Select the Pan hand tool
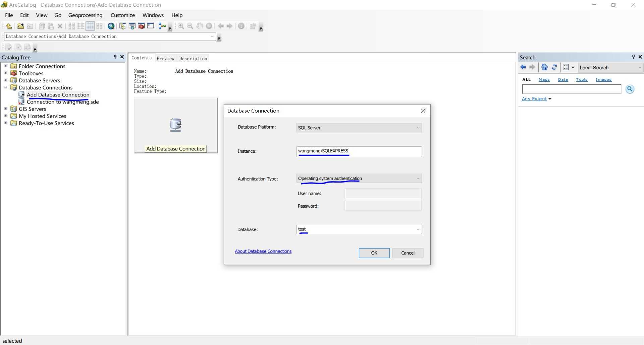Image resolution: width=644 pixels, height=345 pixels. [x=200, y=26]
